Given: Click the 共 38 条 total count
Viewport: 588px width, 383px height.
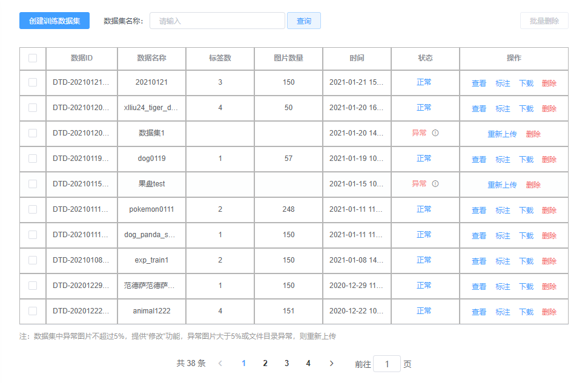Looking at the screenshot, I should tap(191, 364).
